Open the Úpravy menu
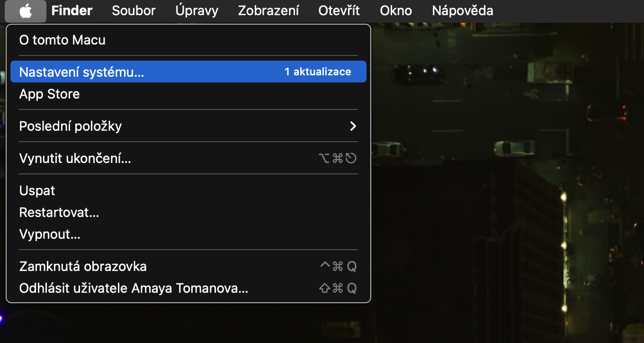 [197, 10]
